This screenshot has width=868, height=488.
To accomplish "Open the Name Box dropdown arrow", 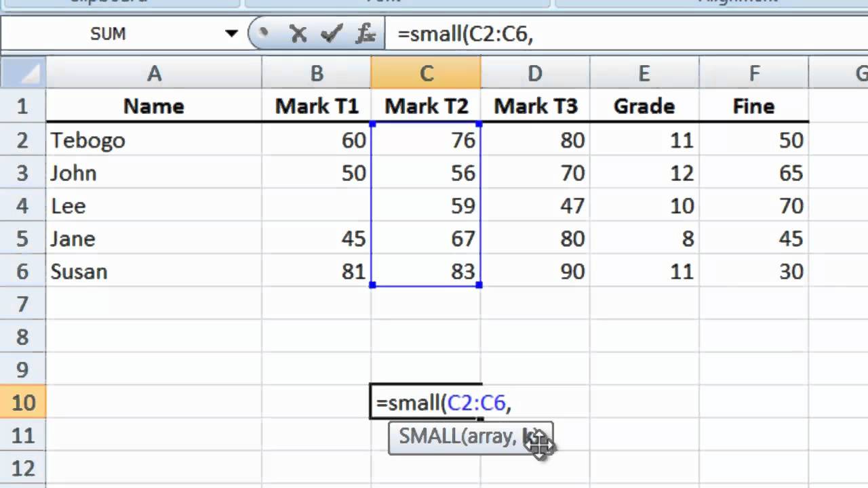I will (231, 34).
